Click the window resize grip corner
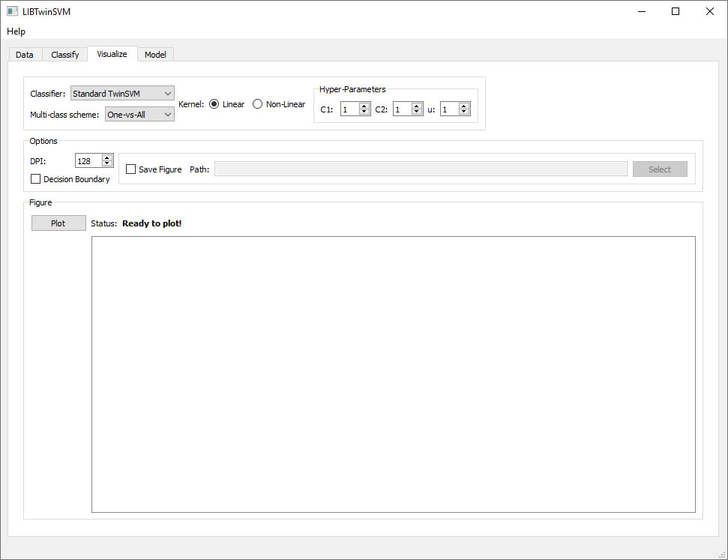This screenshot has height=560, width=728. [722, 555]
